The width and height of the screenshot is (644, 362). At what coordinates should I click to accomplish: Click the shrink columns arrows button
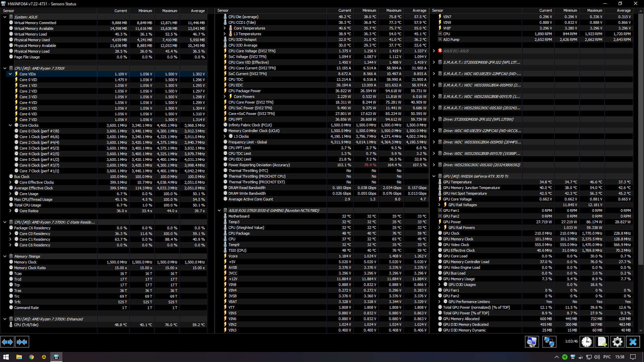(22, 342)
